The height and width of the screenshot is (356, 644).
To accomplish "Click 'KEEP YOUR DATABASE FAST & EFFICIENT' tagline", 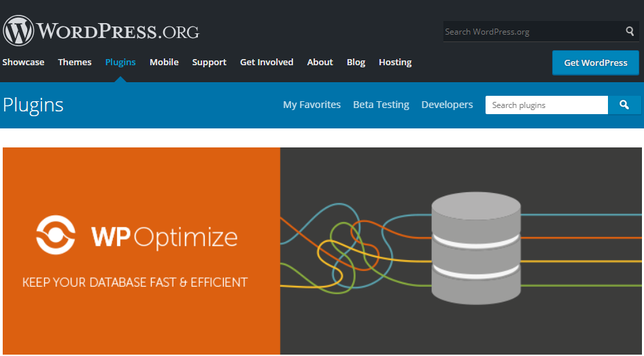I will [x=135, y=283].
